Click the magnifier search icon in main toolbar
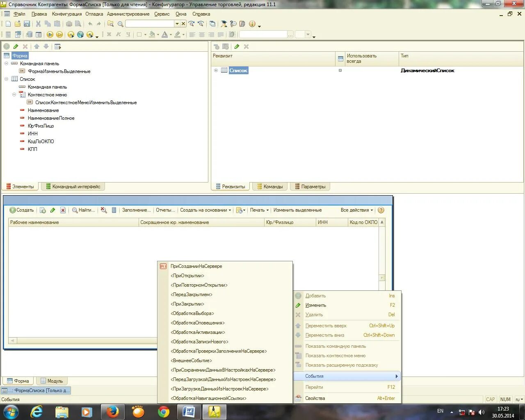 (120, 24)
